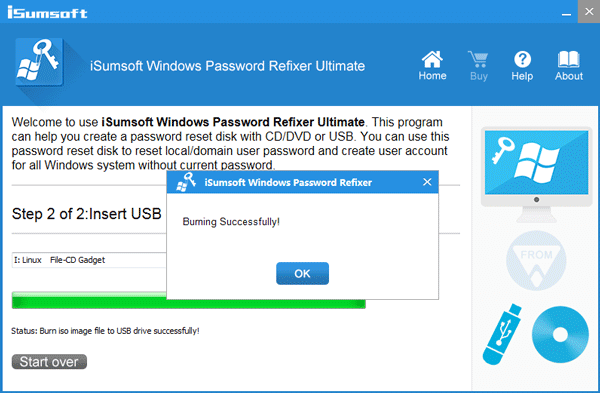This screenshot has height=393, width=600.
Task: Click the Windows monitor key illustration
Action: pos(536,174)
